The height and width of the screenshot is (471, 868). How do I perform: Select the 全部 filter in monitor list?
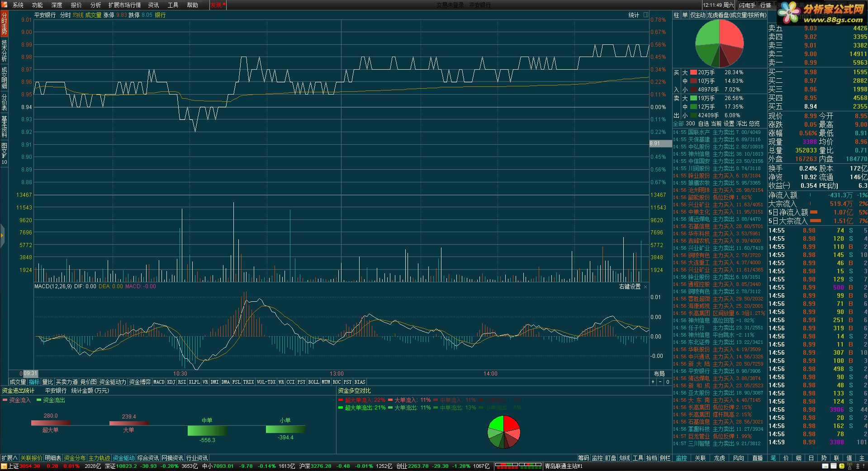pos(678,124)
